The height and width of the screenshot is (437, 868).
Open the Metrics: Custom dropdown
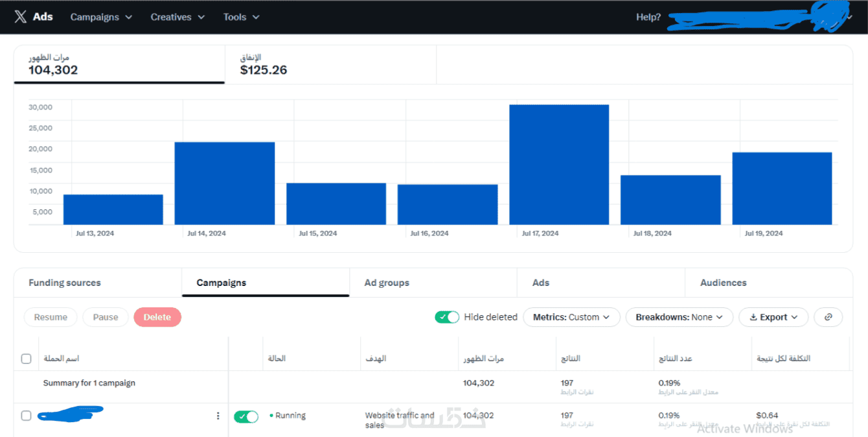click(x=571, y=317)
